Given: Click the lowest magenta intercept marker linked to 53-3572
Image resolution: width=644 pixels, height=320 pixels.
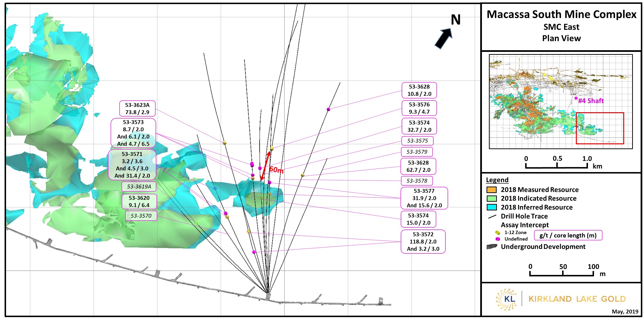Looking at the screenshot, I should tap(254, 252).
